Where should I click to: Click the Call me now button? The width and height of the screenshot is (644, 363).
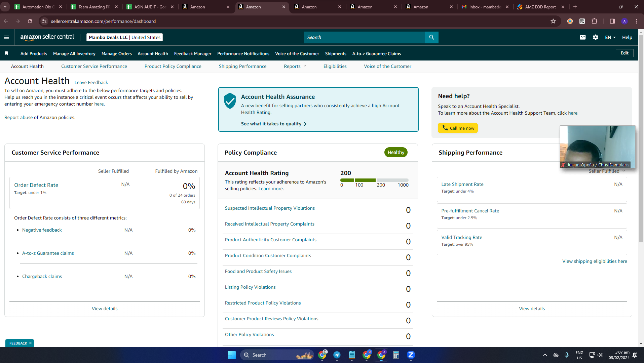pos(458,128)
